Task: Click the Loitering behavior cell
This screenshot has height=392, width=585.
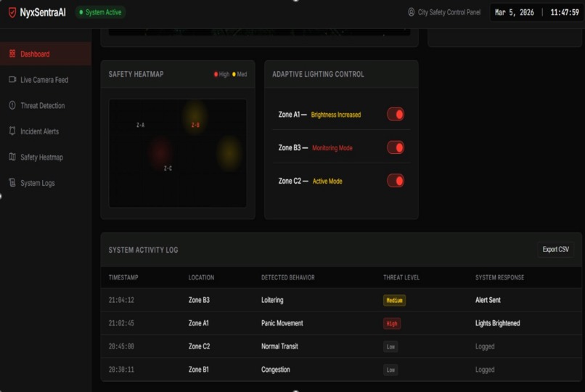Action: 272,300
